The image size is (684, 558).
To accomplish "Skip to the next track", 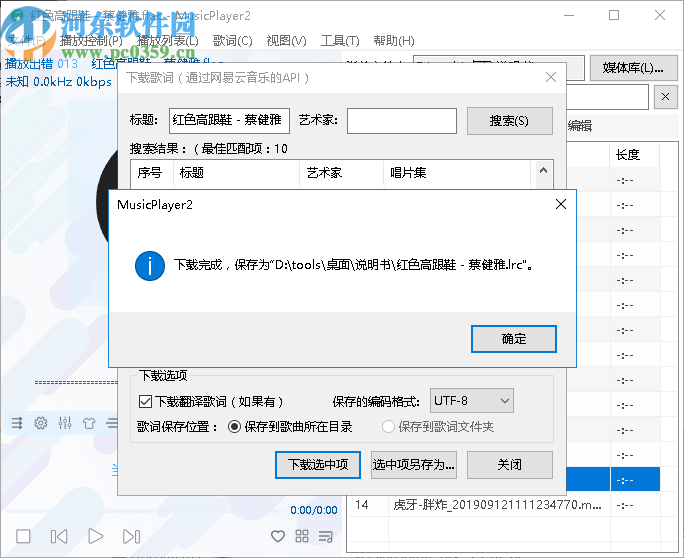I will click(131, 536).
